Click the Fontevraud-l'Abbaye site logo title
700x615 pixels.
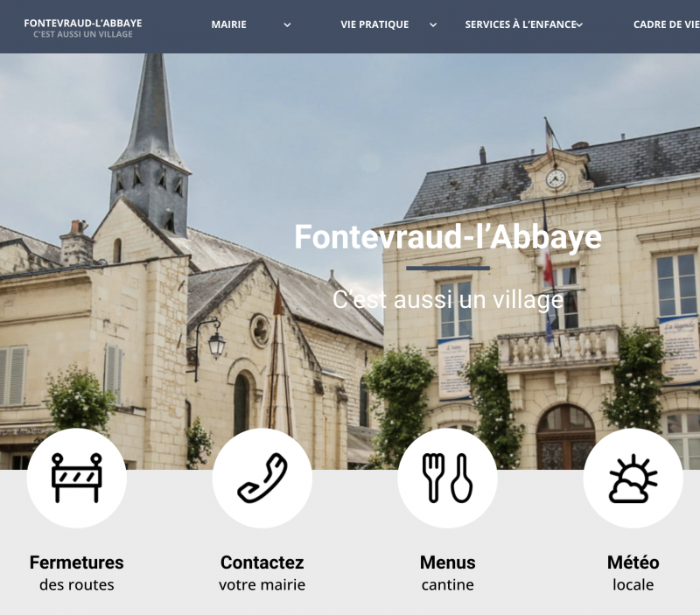83,23
